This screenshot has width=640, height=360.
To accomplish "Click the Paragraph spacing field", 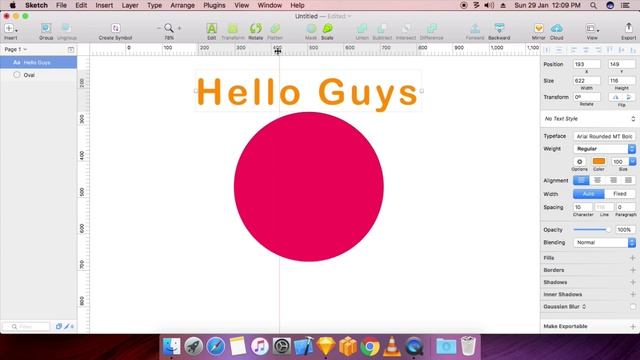I will [625, 207].
